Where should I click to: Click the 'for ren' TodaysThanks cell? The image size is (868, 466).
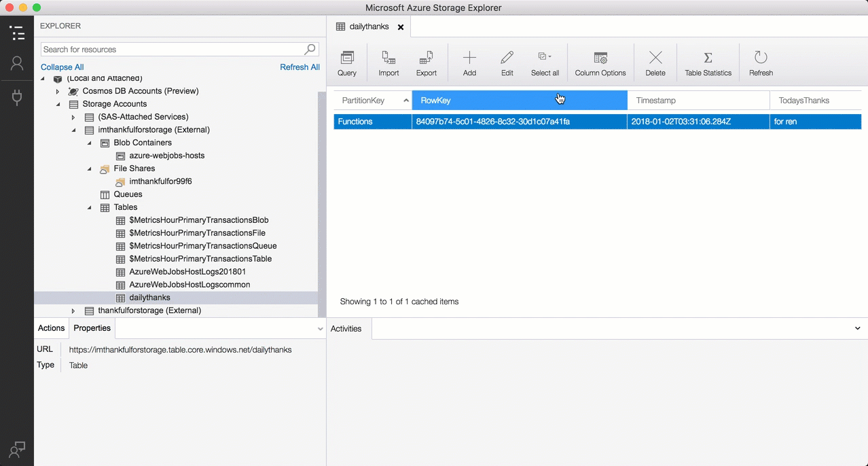816,122
